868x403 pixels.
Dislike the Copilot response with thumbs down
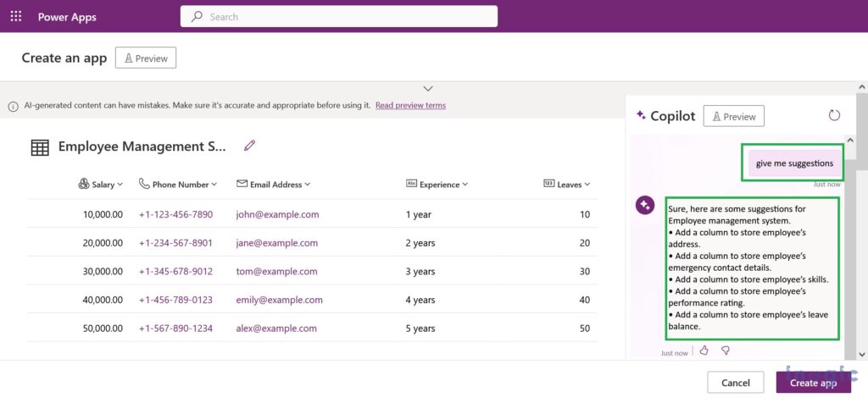726,350
